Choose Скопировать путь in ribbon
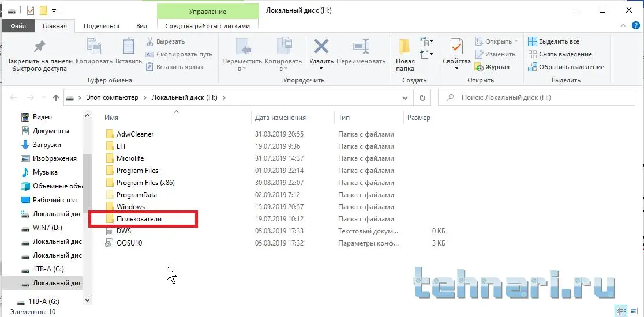 179,55
